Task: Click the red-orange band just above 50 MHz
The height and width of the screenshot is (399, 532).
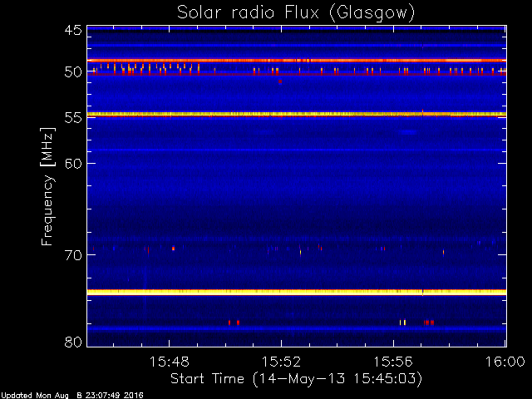Action: (x=297, y=61)
